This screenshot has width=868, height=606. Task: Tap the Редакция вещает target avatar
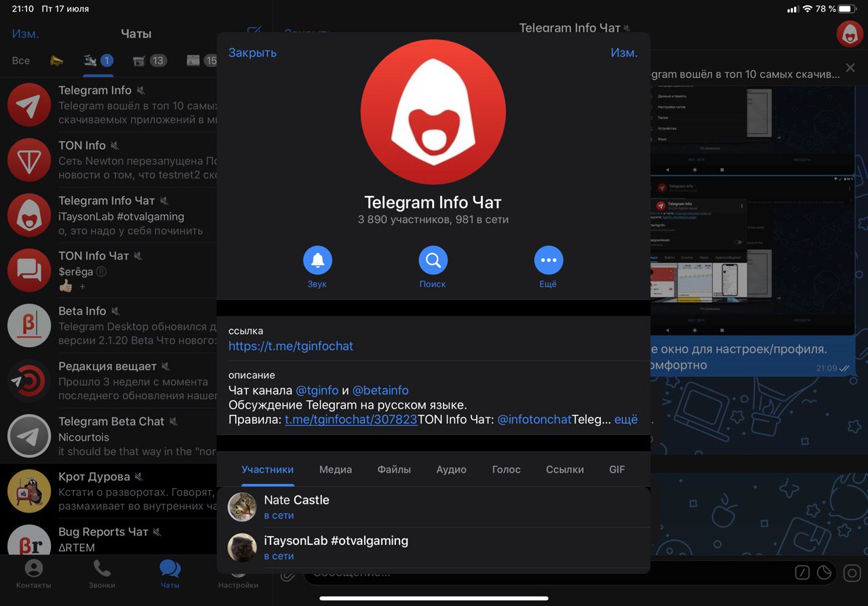(x=29, y=381)
